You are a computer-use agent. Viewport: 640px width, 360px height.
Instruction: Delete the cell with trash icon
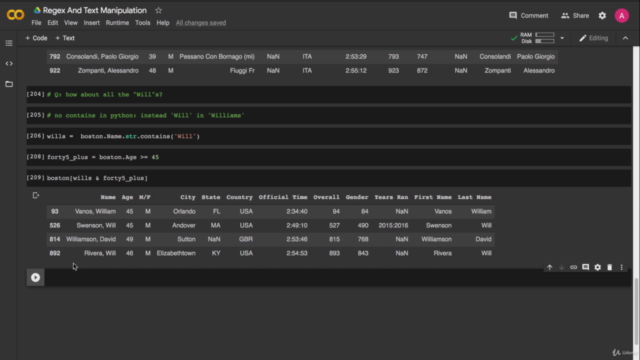pyautogui.click(x=609, y=267)
